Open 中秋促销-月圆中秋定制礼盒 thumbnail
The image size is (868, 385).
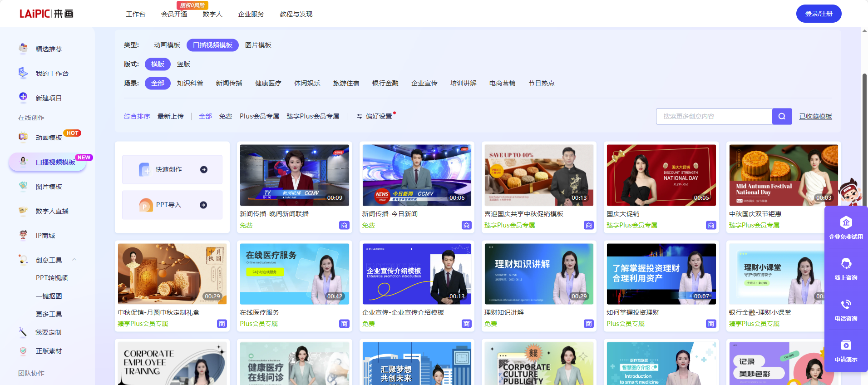point(172,274)
